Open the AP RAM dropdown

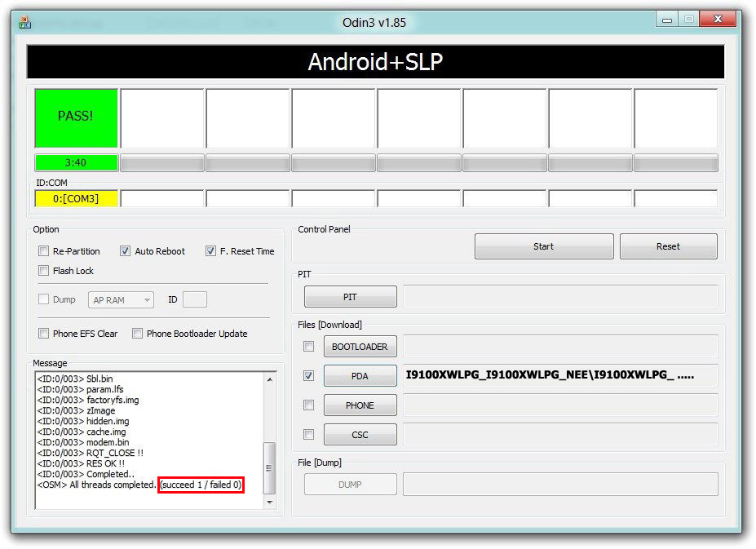click(121, 300)
